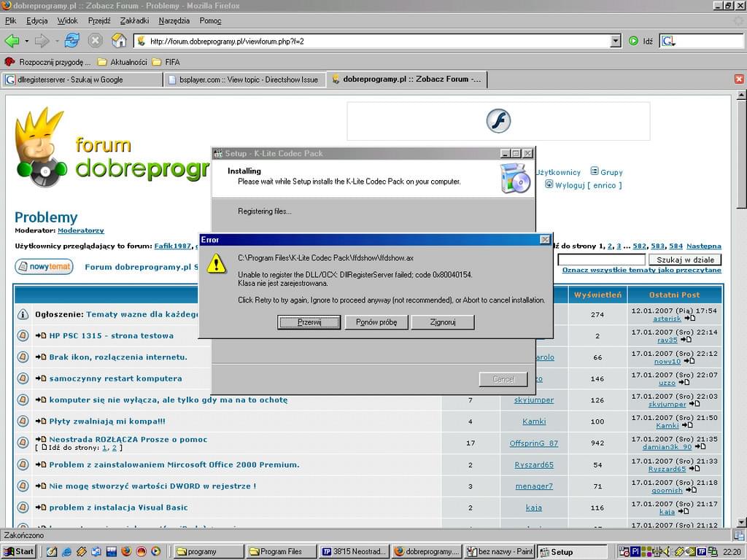Screen dimensions: 747x560
Task: Click the Wyloguj [ enrico ] link
Action: [x=584, y=184]
